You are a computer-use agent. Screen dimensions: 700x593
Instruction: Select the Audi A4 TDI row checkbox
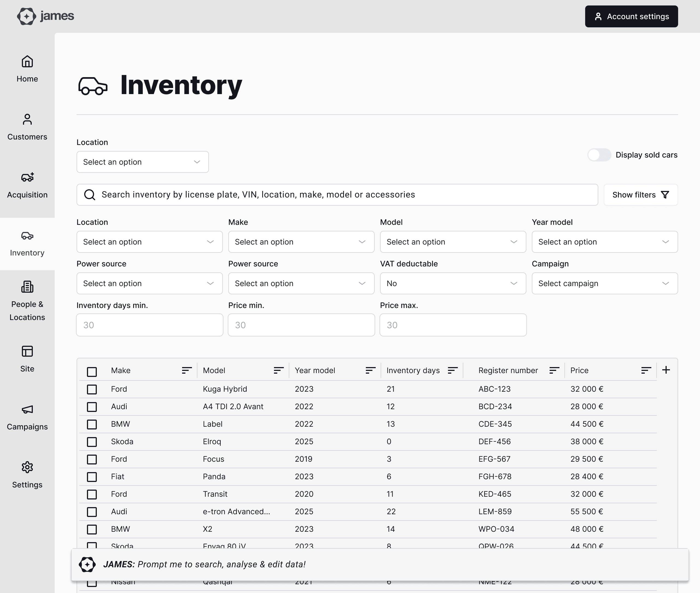pyautogui.click(x=92, y=407)
